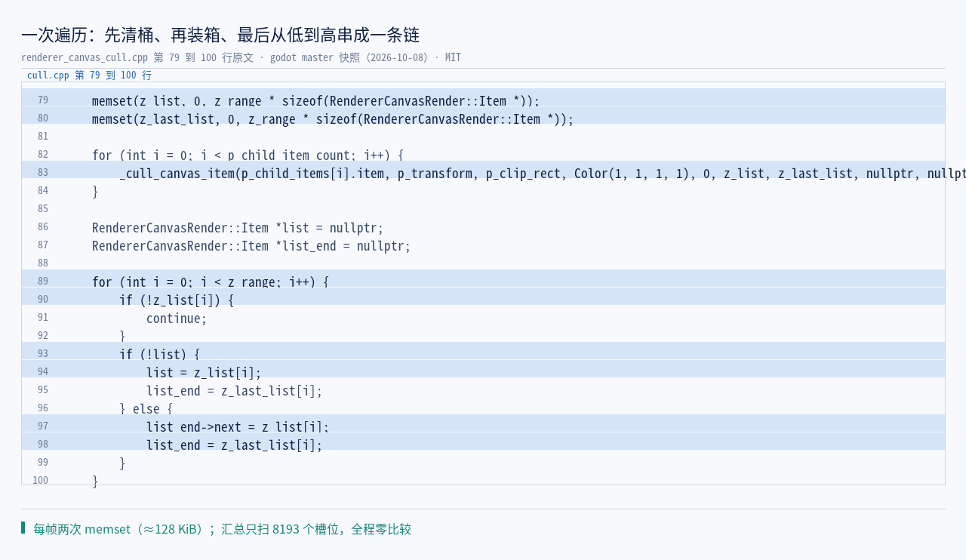Click the continue; statement
The height and width of the screenshot is (560, 966).
[177, 318]
